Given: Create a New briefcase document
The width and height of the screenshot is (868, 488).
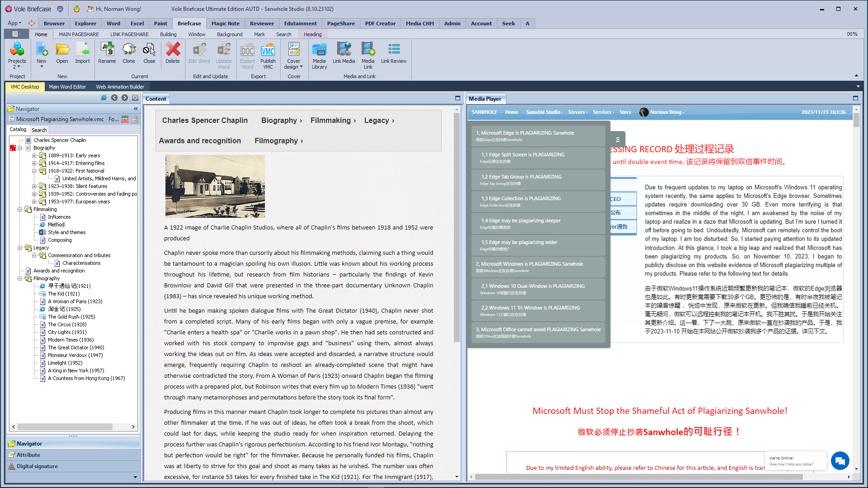Looking at the screenshot, I should pyautogui.click(x=42, y=55).
